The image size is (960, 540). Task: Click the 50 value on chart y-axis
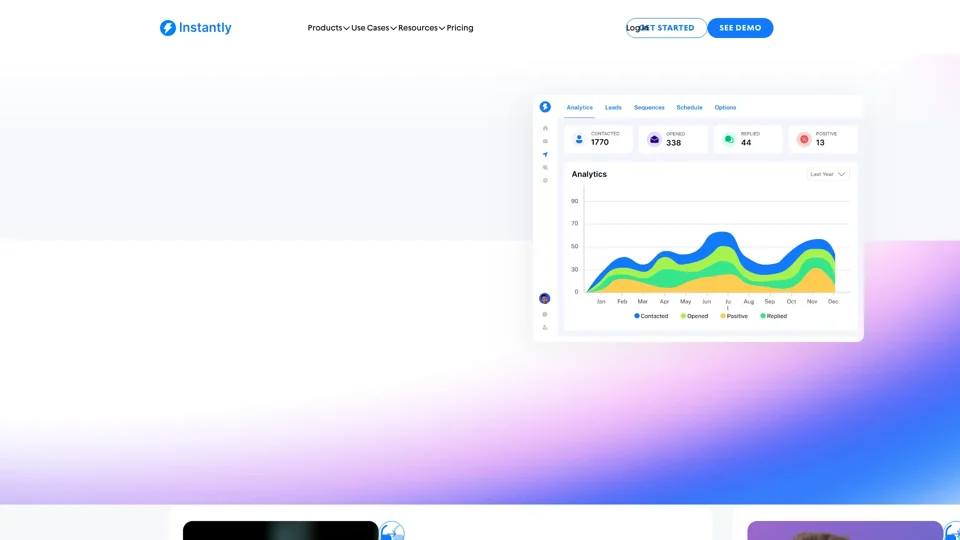tap(574, 246)
